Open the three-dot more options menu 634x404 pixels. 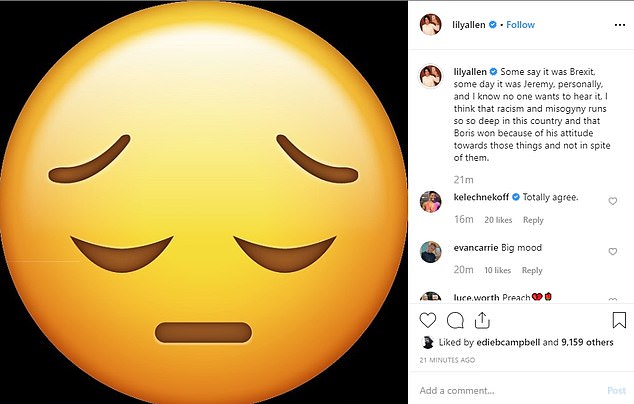[x=619, y=25]
